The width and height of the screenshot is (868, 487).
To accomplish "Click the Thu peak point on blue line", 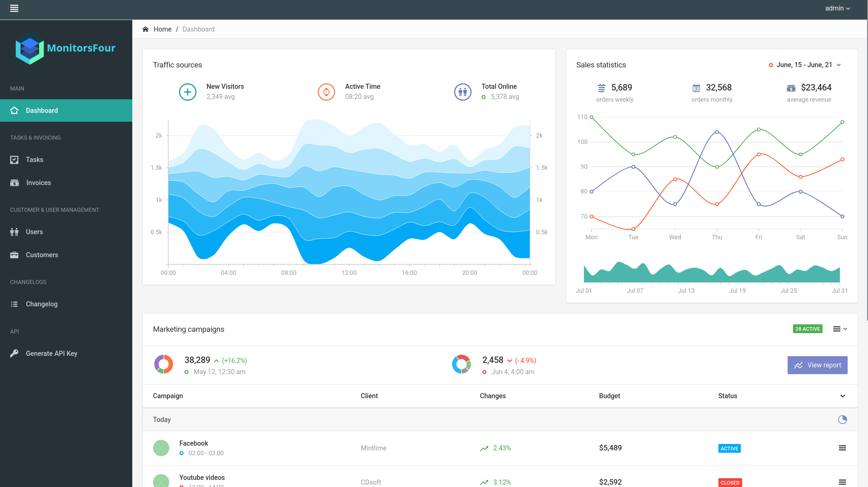I will [717, 132].
